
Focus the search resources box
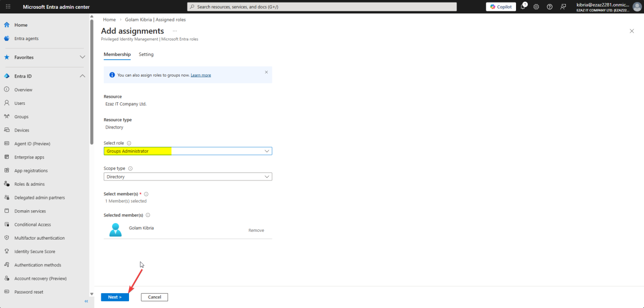pos(322,7)
